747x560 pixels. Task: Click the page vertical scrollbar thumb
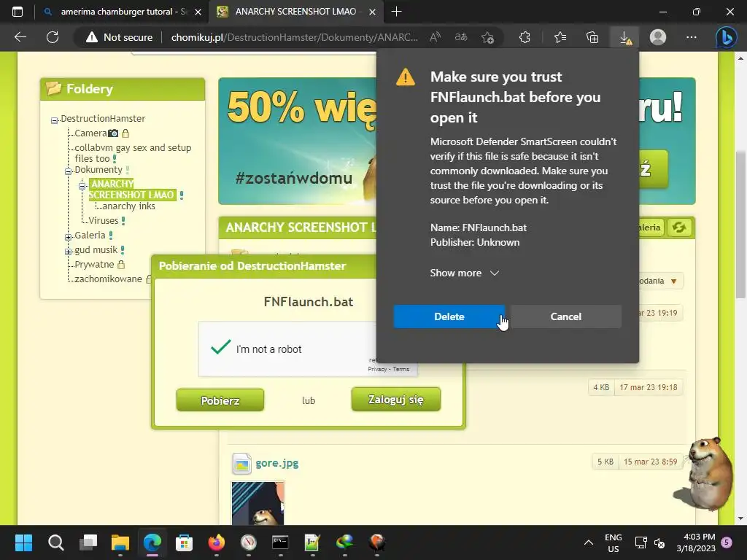pos(740,224)
